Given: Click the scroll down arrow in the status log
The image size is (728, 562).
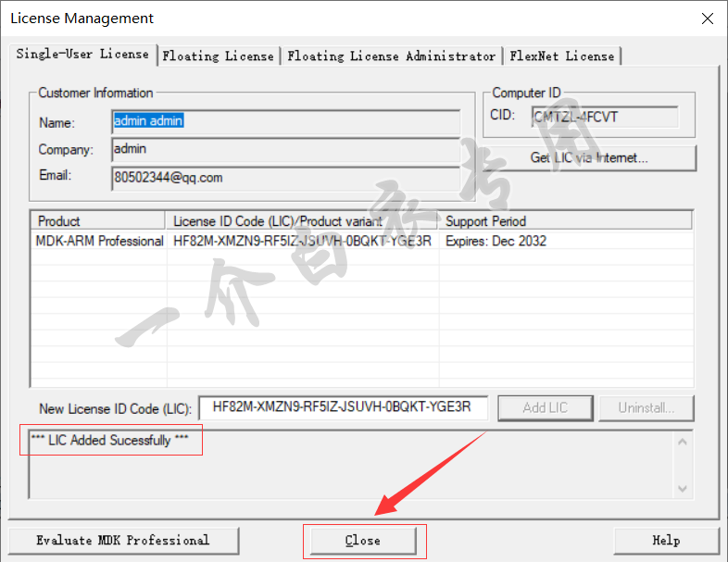Looking at the screenshot, I should coord(683,488).
